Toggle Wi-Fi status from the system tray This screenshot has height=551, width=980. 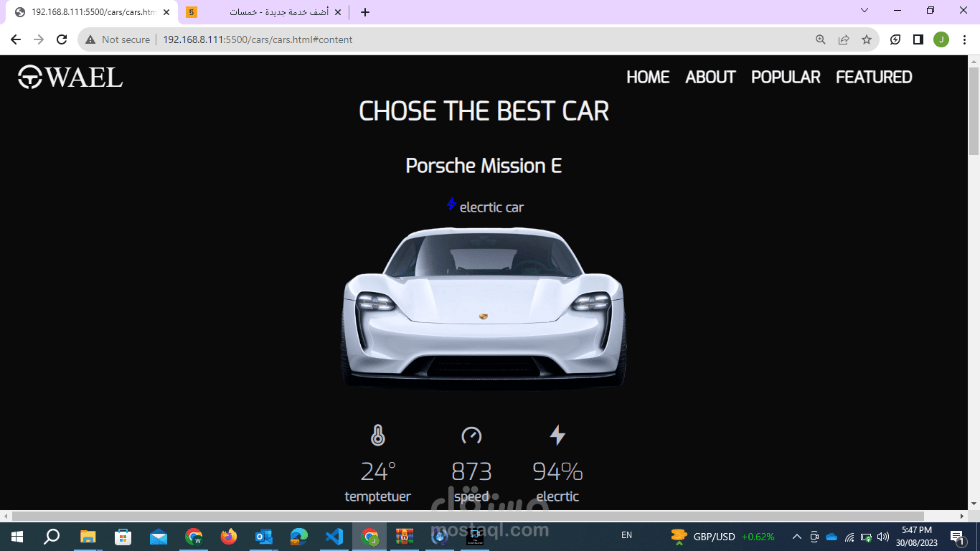850,536
